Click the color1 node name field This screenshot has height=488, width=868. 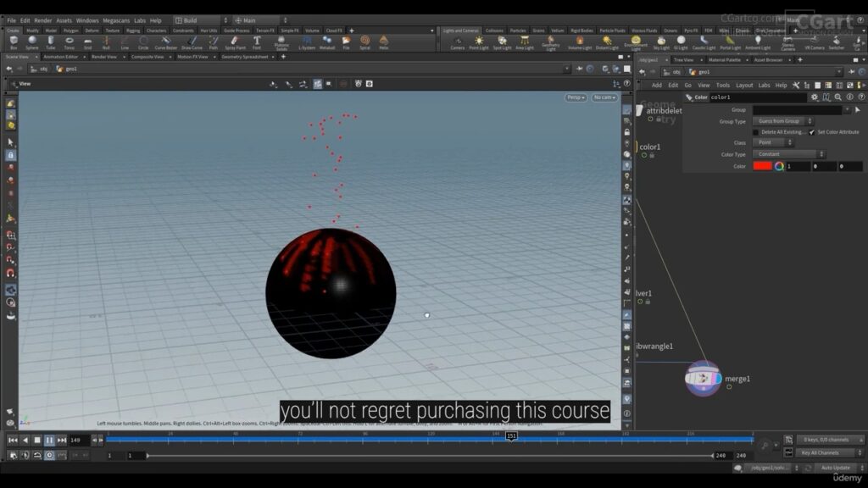(758, 97)
